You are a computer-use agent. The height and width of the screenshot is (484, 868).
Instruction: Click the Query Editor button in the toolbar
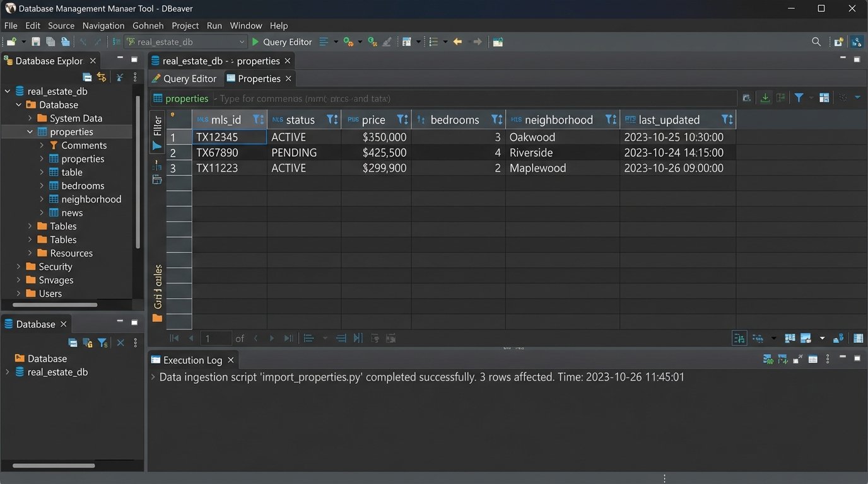(281, 42)
